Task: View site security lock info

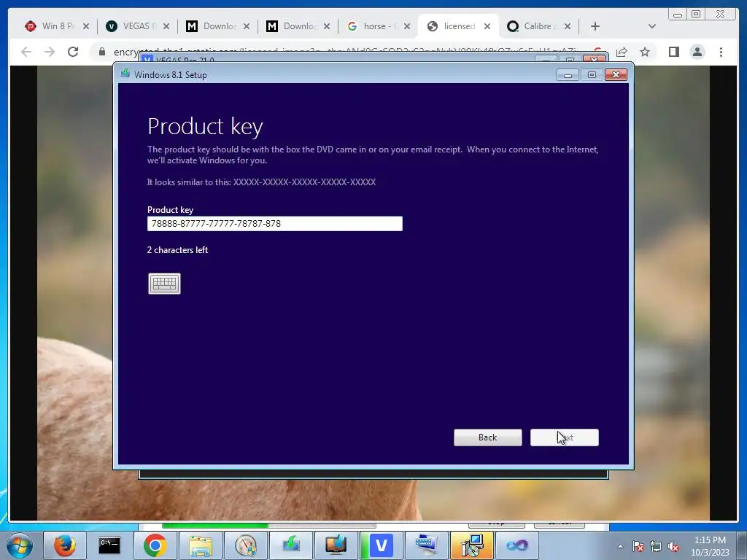Action: (x=102, y=52)
